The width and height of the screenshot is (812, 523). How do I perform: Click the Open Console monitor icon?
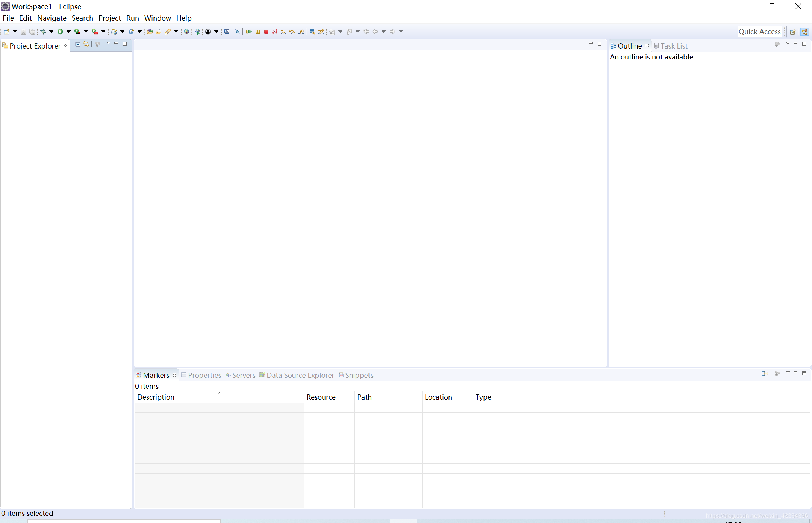coord(227,32)
